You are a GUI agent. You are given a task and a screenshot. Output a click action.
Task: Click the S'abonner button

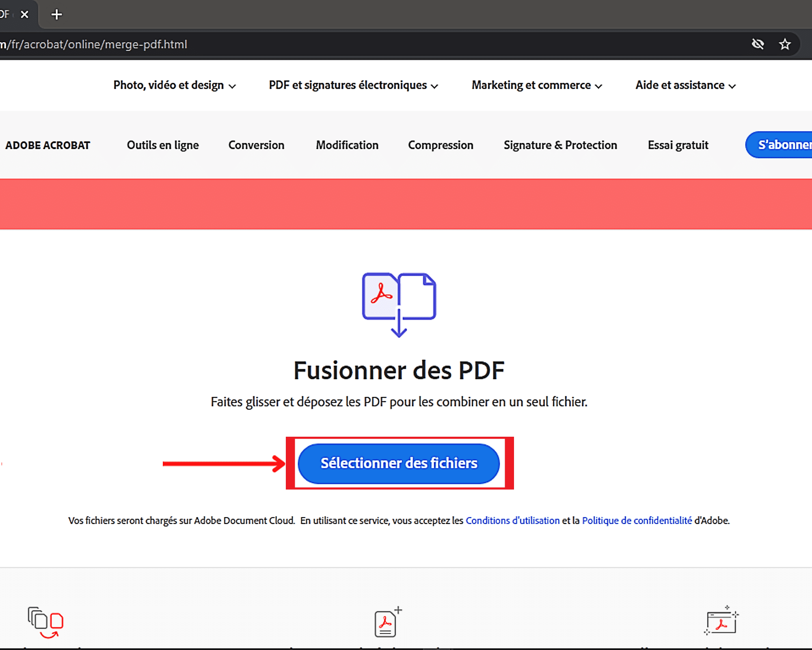coord(780,145)
